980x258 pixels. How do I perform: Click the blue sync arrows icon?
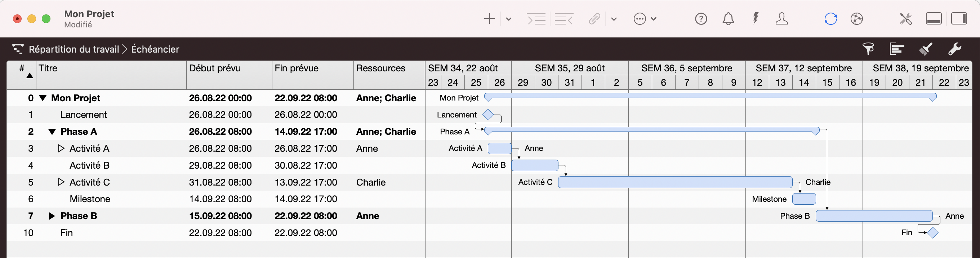[830, 19]
